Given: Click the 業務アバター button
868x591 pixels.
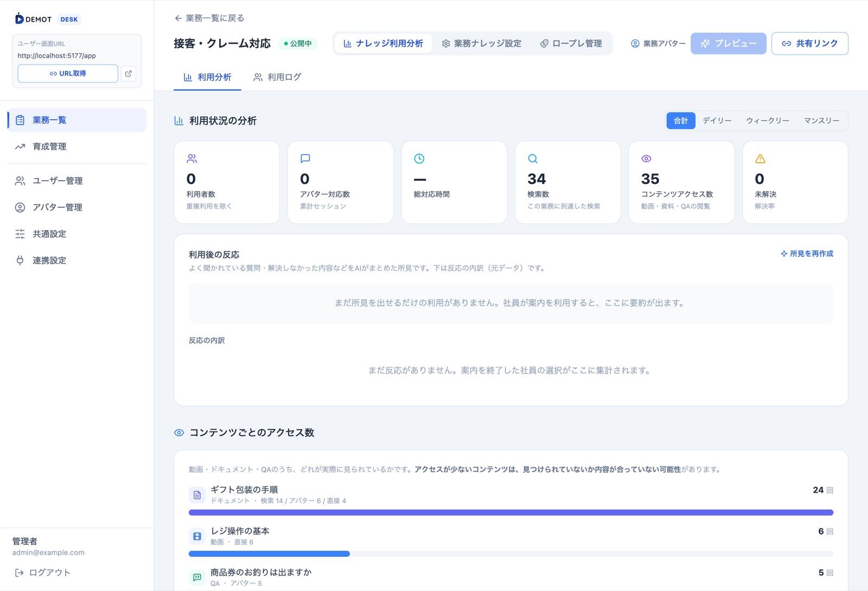Looking at the screenshot, I should pos(658,43).
